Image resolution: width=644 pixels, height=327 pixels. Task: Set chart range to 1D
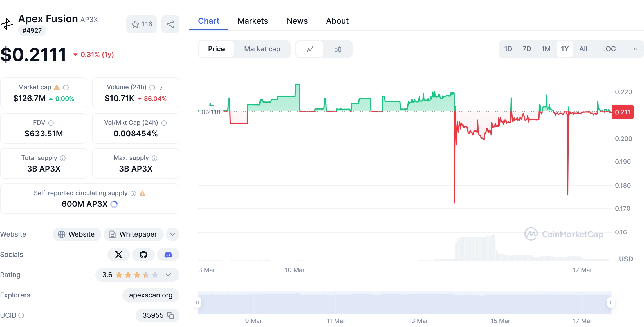tap(508, 49)
